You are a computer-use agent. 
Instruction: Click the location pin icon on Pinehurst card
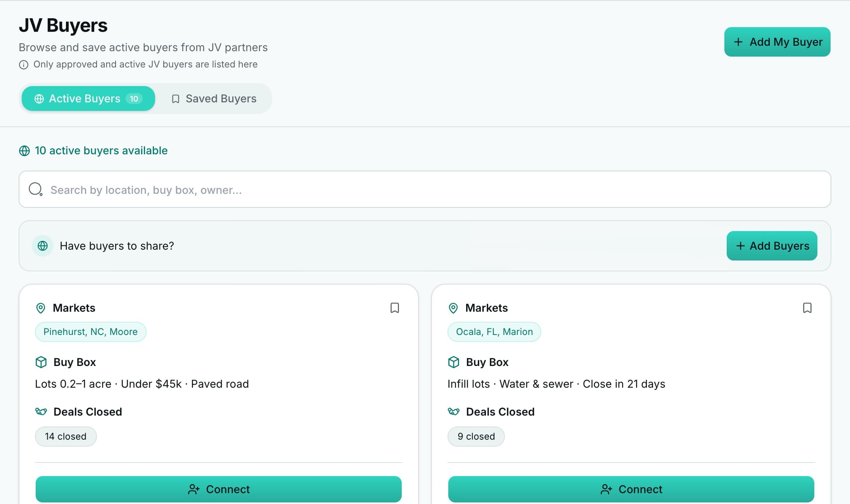coord(40,308)
